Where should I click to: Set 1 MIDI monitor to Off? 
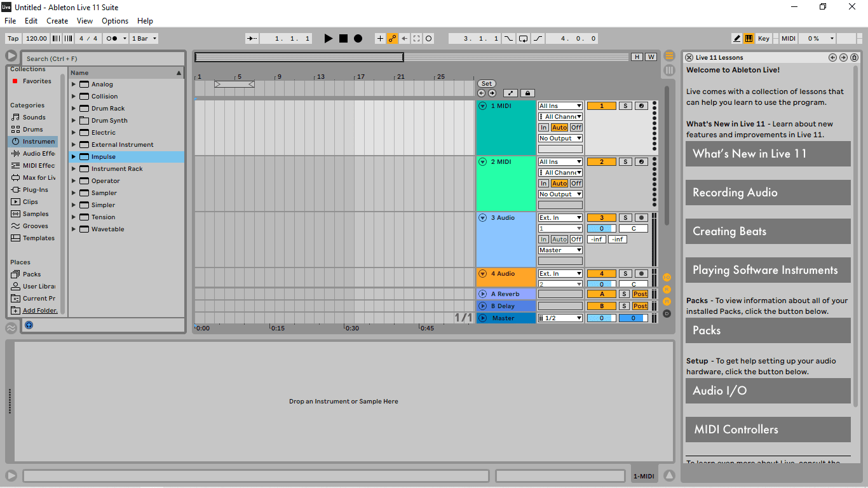(576, 128)
